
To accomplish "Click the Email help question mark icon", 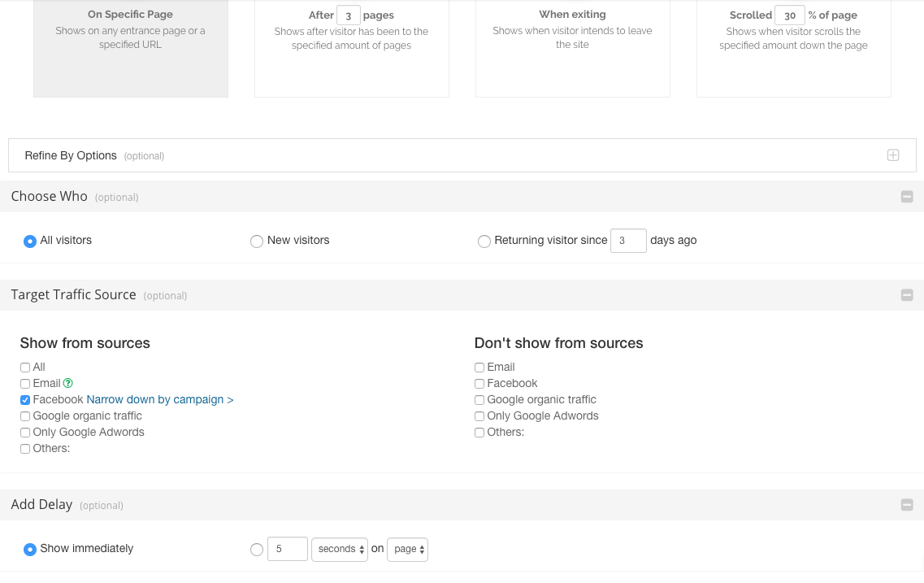I will point(68,384).
